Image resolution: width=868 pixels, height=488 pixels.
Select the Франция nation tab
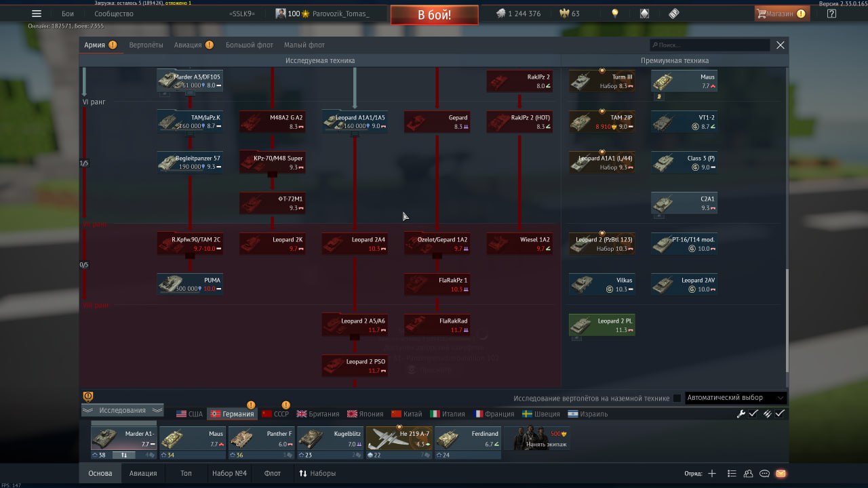tap(494, 413)
